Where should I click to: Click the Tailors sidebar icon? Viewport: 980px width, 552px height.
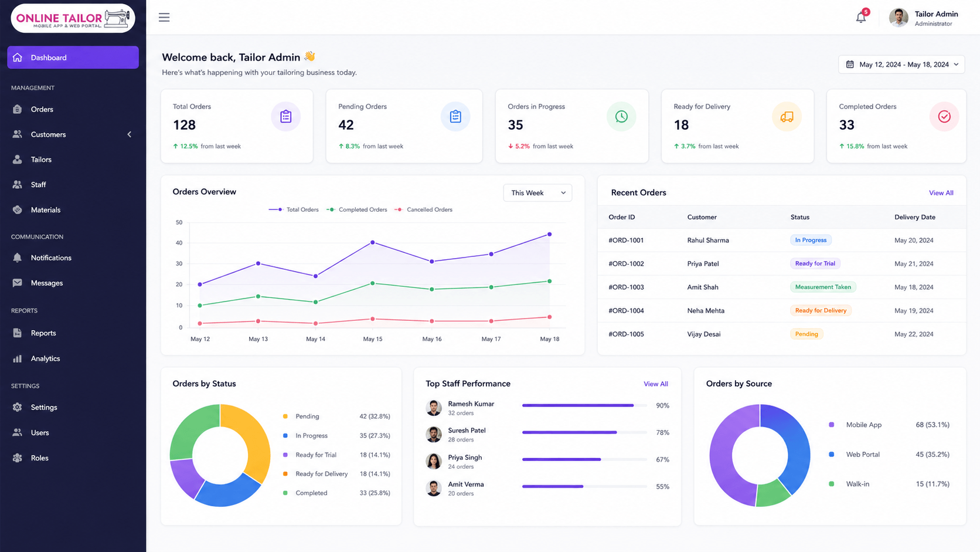point(18,160)
